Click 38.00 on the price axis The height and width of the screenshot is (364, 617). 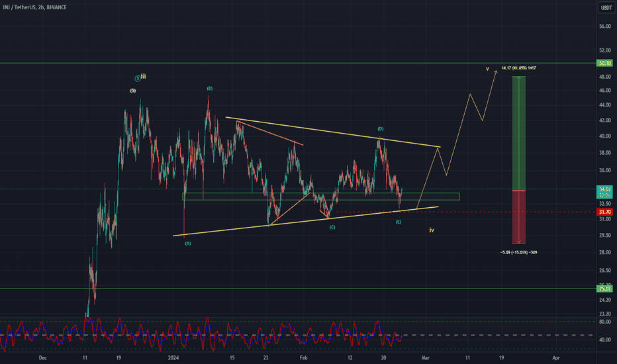tap(605, 153)
